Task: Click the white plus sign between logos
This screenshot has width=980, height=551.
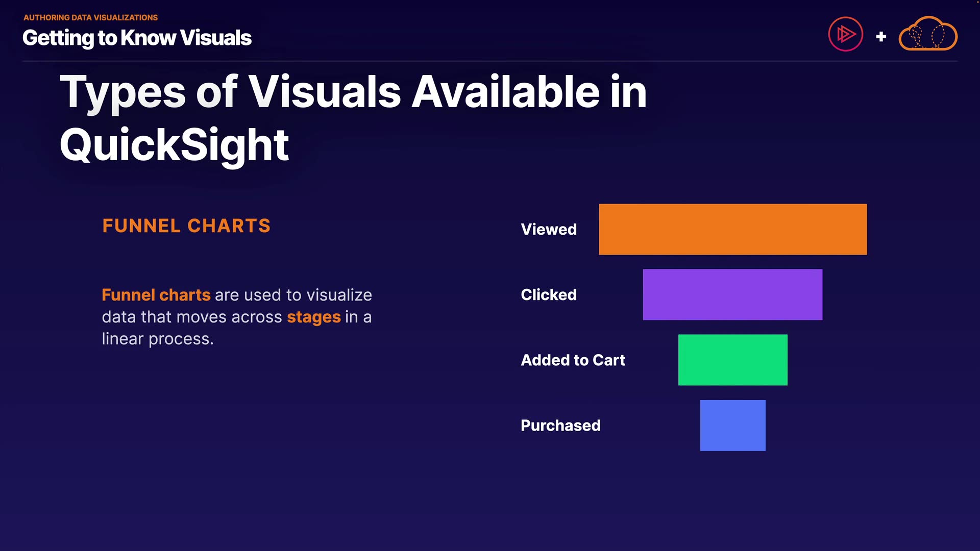Action: click(881, 37)
